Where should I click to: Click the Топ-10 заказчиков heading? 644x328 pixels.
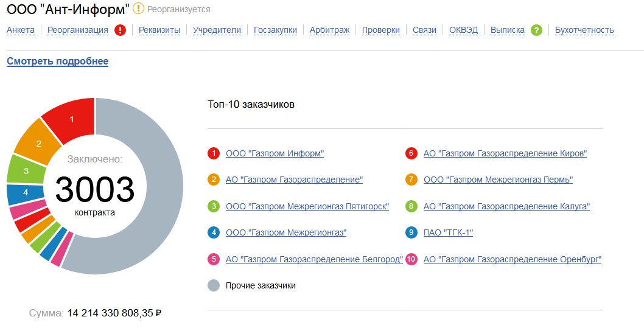pyautogui.click(x=251, y=104)
